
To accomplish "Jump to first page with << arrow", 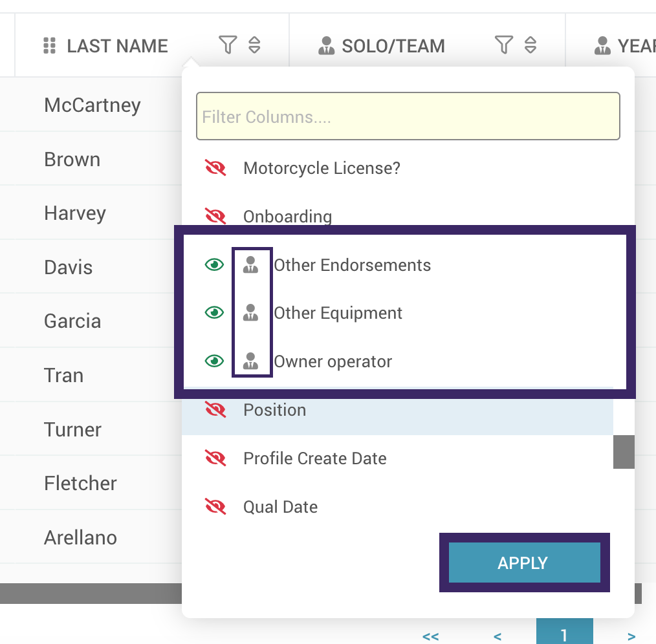I will 430,636.
